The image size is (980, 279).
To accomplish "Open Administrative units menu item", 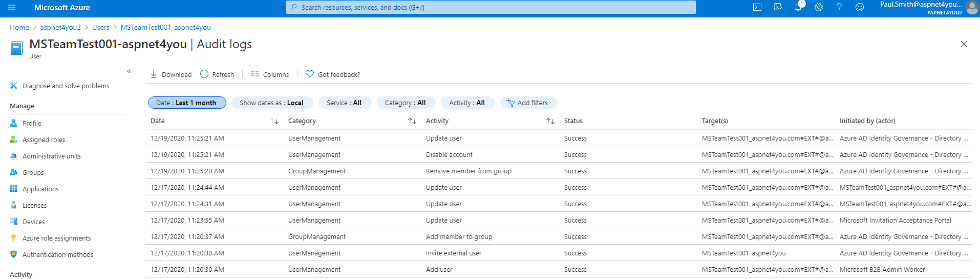I will (x=51, y=156).
